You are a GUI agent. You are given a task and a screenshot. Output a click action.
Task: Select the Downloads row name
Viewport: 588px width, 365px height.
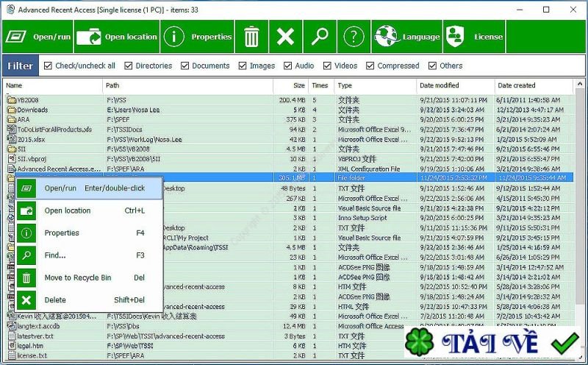(32, 110)
